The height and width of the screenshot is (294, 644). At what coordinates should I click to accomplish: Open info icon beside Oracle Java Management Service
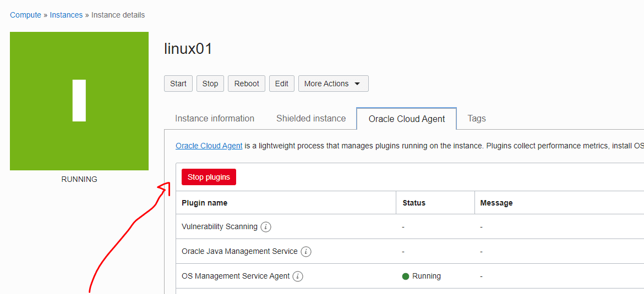coord(305,251)
